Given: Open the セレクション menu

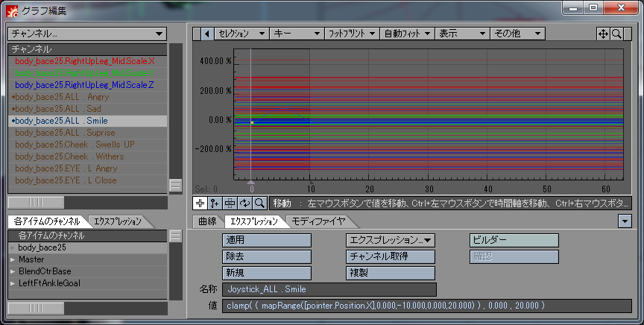Looking at the screenshot, I should click(x=241, y=34).
